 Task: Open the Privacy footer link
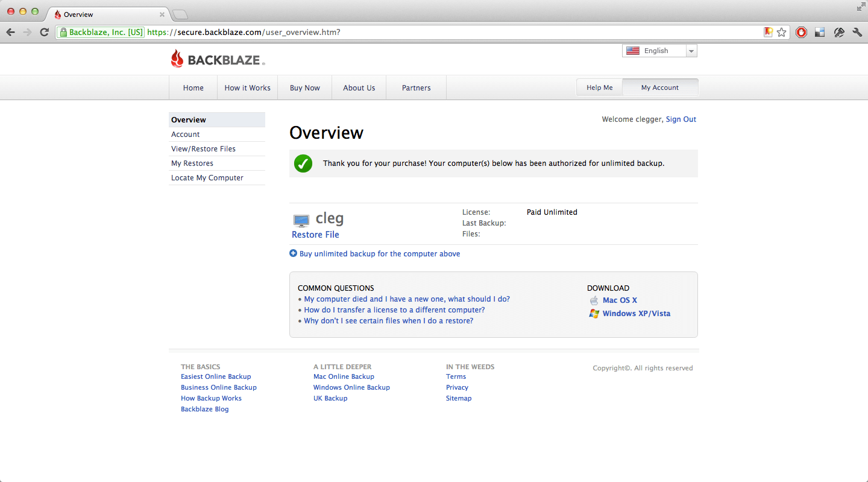[457, 387]
